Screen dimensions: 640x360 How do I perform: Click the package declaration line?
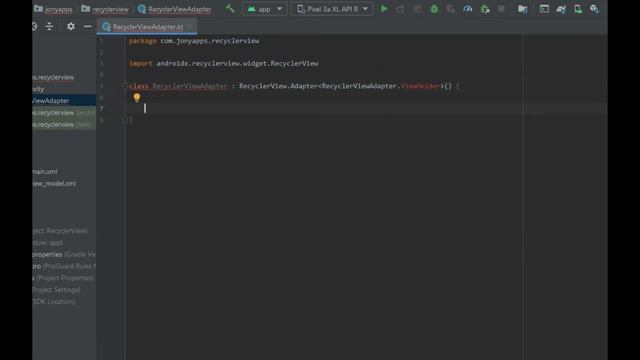(x=194, y=41)
